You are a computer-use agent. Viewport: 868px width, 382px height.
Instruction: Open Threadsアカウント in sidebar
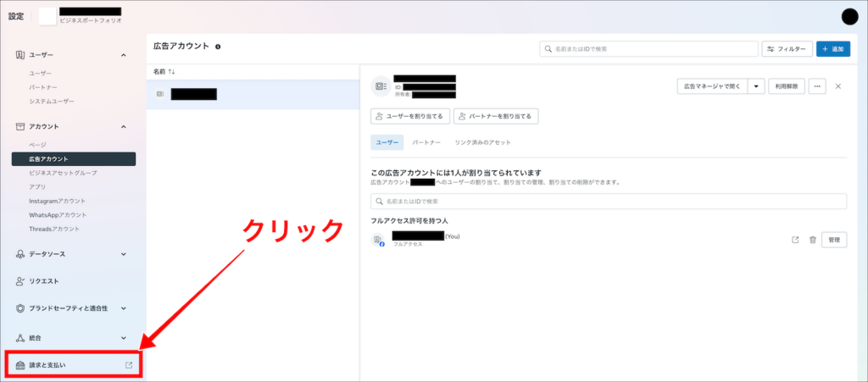click(54, 229)
